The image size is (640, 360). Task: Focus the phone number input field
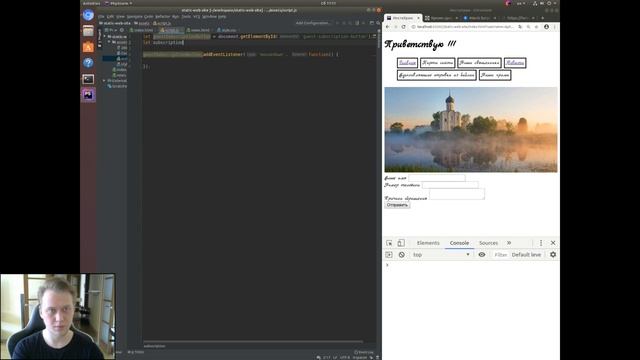pos(450,185)
